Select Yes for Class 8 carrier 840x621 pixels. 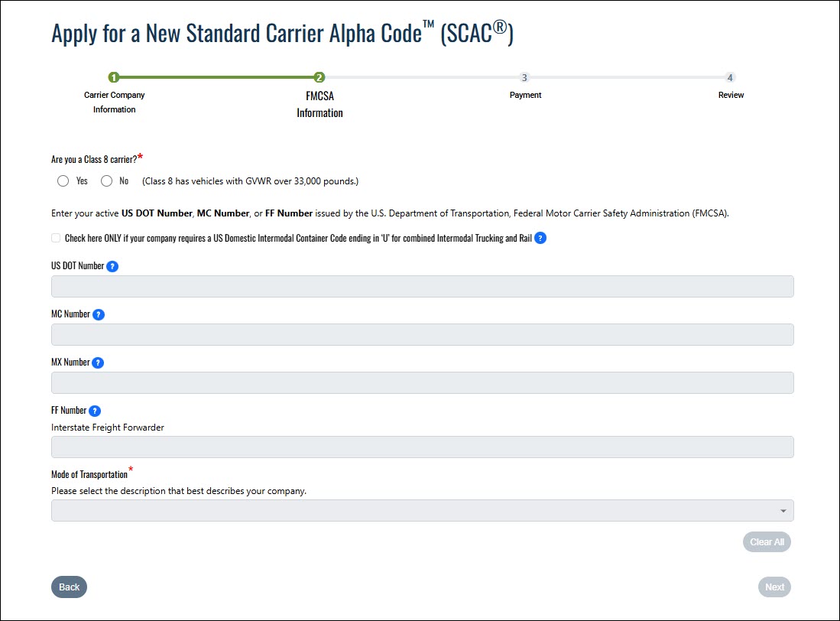(63, 181)
